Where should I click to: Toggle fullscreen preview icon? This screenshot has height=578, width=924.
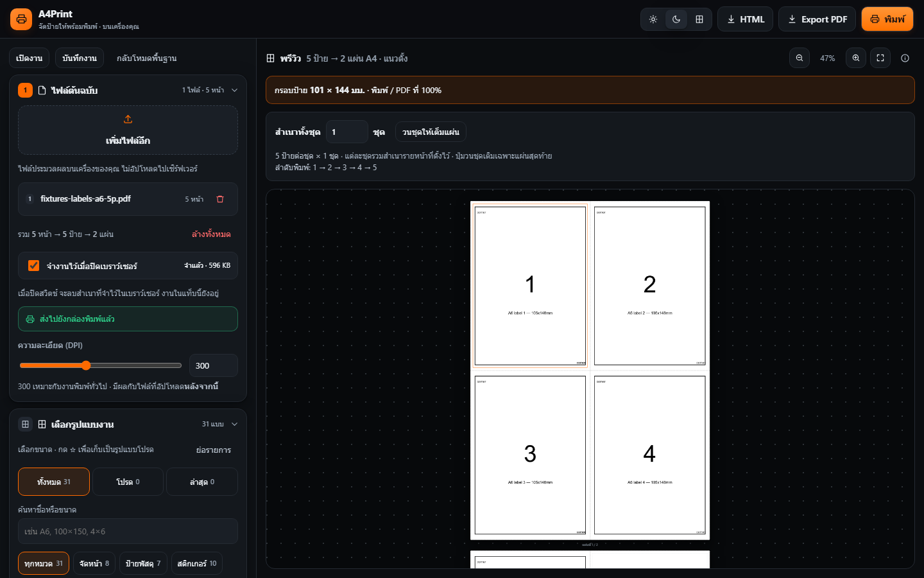pos(880,58)
